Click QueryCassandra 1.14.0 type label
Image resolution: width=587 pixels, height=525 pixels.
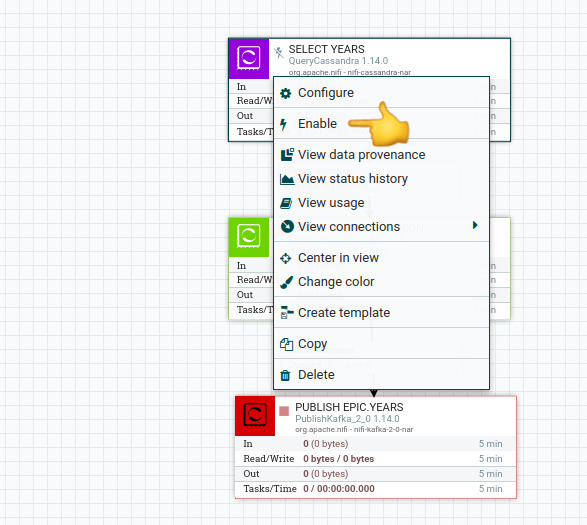pyautogui.click(x=338, y=61)
